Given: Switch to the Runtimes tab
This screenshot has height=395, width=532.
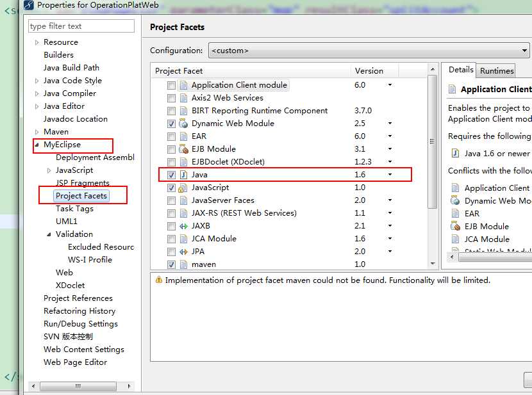Looking at the screenshot, I should point(496,71).
